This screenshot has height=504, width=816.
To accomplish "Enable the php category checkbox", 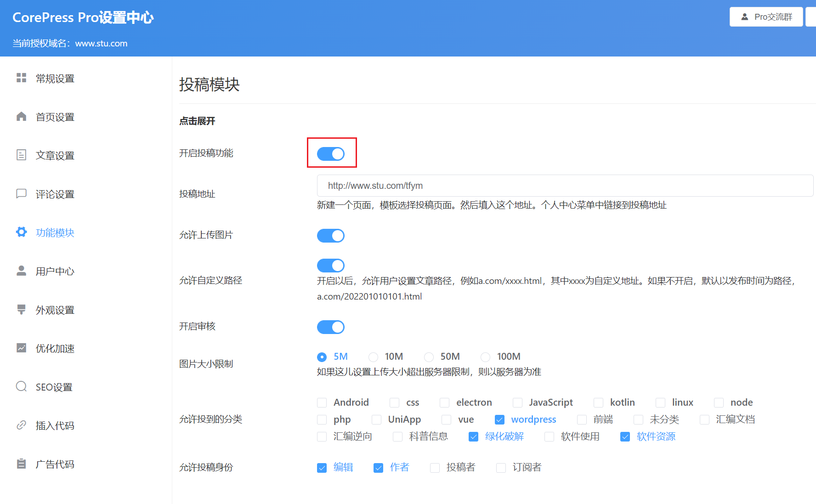I will pos(322,420).
